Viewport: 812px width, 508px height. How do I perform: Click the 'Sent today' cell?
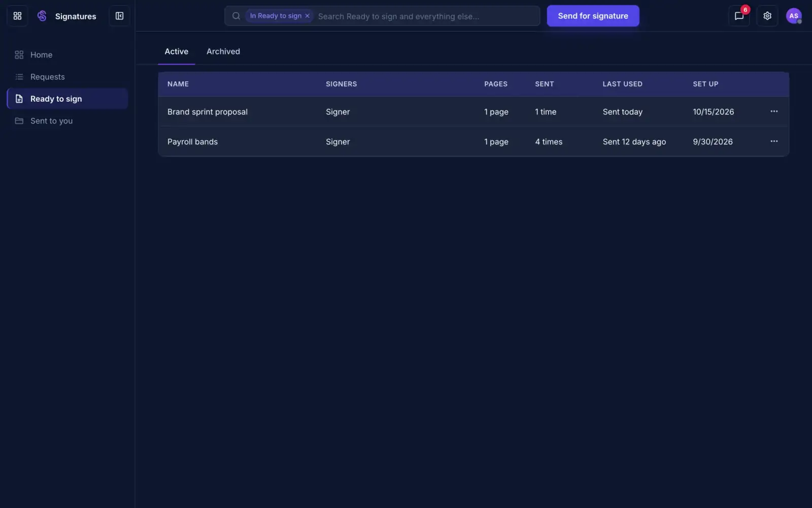pos(623,112)
